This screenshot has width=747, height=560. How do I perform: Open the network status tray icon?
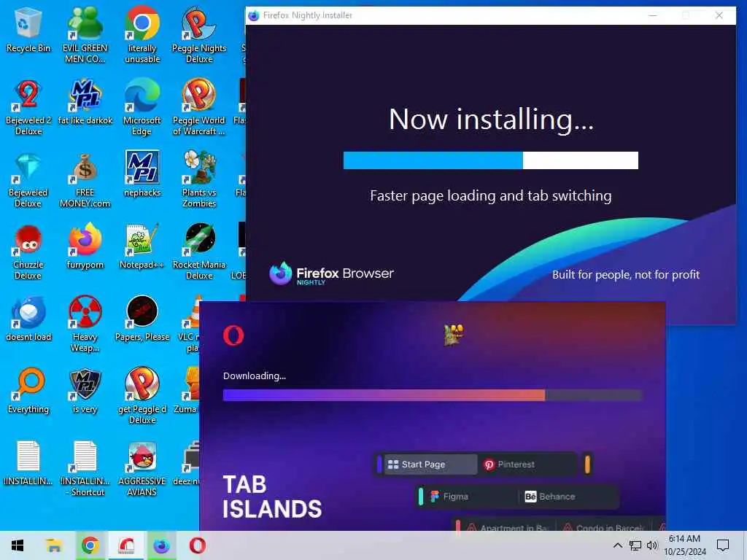[x=635, y=545]
